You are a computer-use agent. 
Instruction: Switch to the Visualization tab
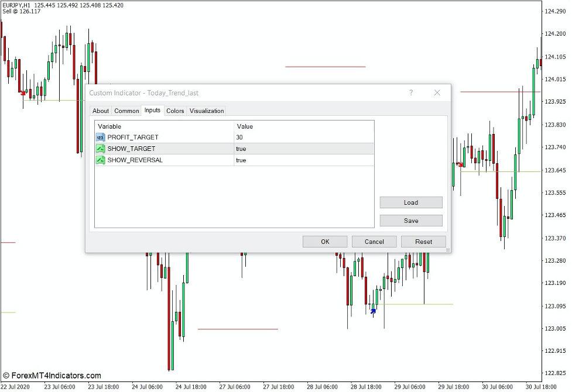[206, 111]
